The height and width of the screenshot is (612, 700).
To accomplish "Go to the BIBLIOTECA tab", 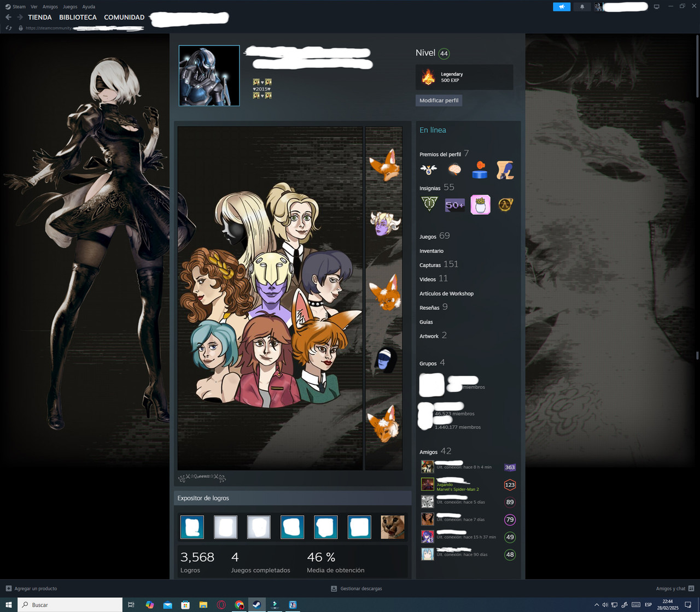I will coord(78,17).
